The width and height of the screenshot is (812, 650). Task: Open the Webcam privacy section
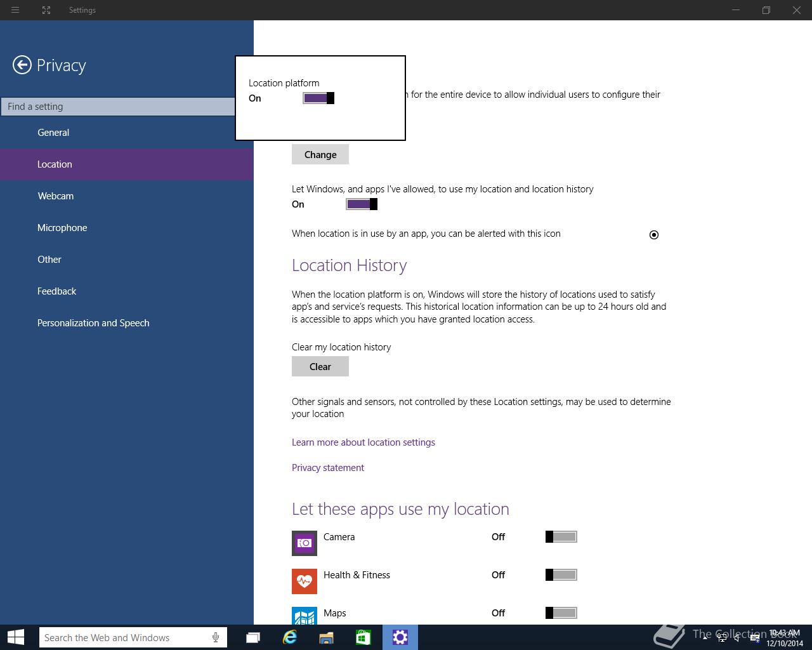click(127, 196)
